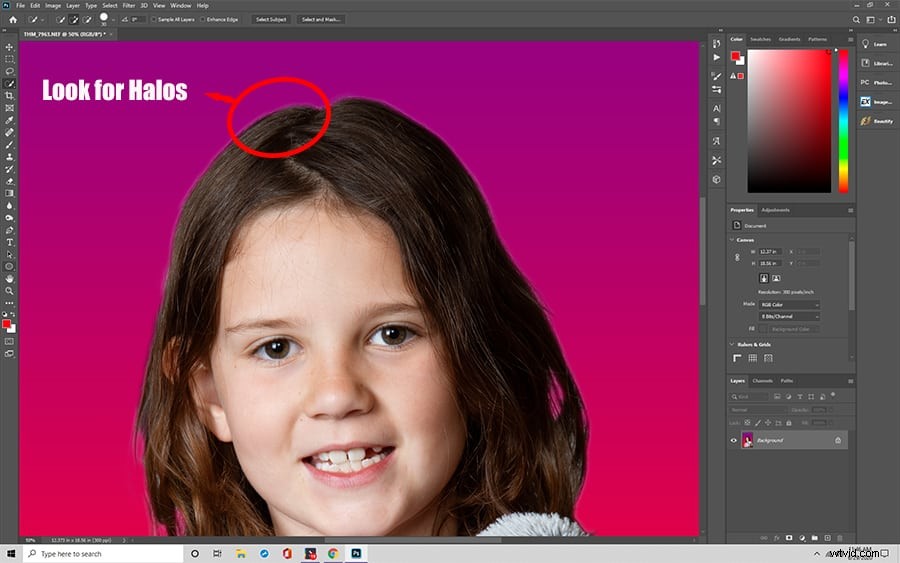Select the Eyedropper tool
Image resolution: width=900 pixels, height=563 pixels.
[9, 120]
